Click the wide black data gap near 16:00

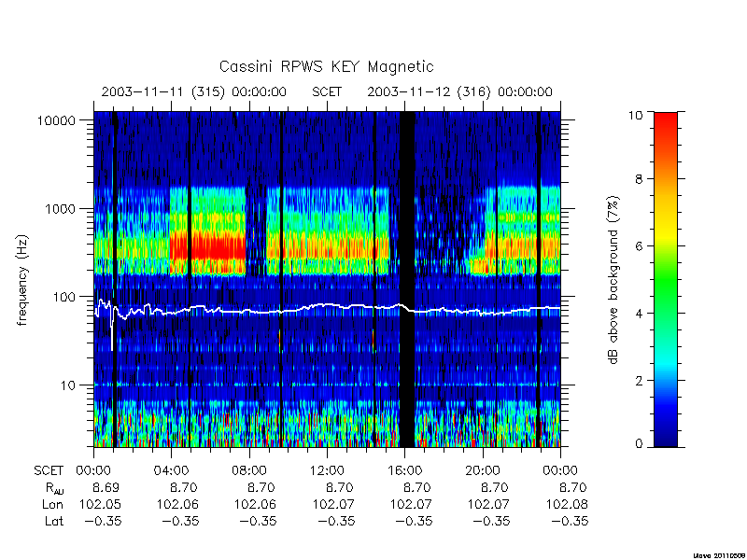pyautogui.click(x=406, y=279)
